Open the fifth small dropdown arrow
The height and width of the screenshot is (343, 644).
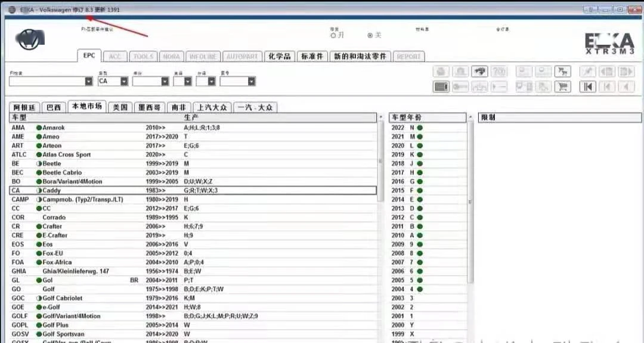[211, 81]
